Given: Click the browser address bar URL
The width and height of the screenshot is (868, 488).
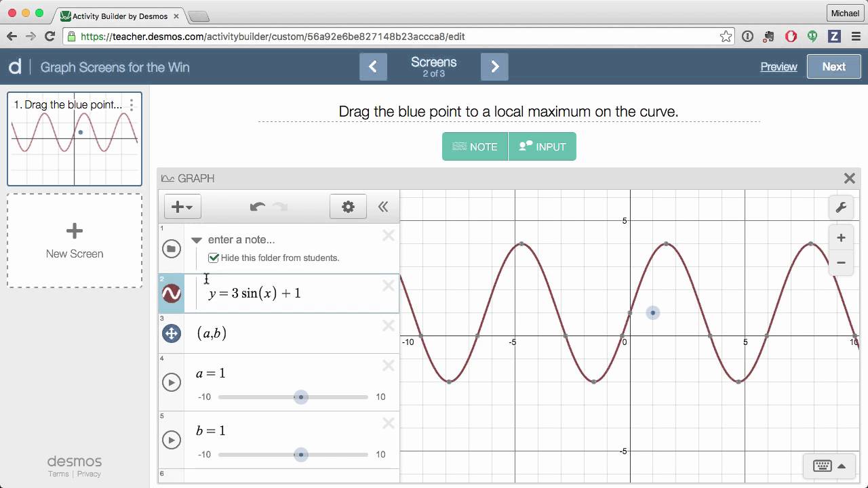Looking at the screenshot, I should coord(273,37).
